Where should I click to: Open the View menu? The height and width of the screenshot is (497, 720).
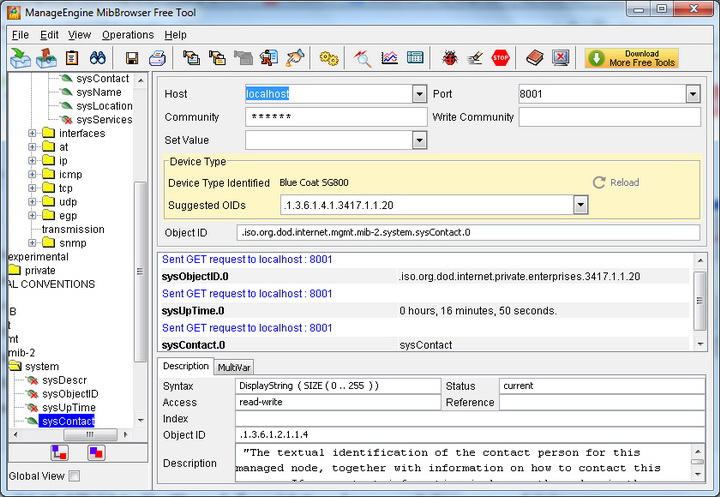79,35
